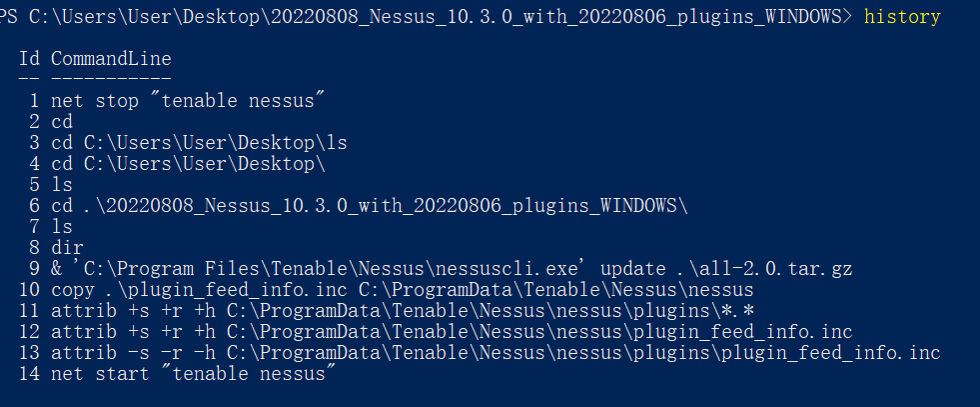The width and height of the screenshot is (980, 407).
Task: Click the net stop "tenable nessus" entry
Action: point(188,101)
